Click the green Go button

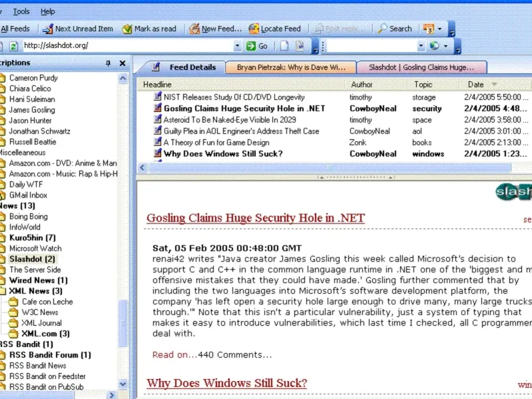click(x=257, y=46)
